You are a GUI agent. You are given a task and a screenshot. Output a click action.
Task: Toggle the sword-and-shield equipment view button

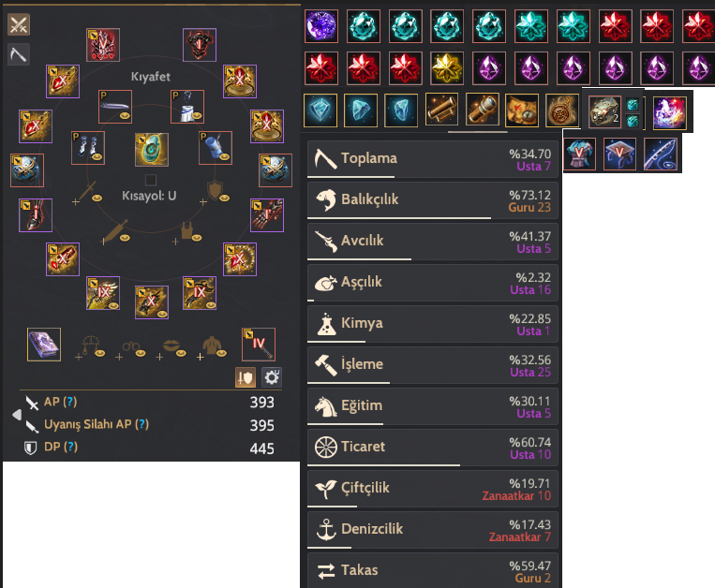(x=246, y=377)
